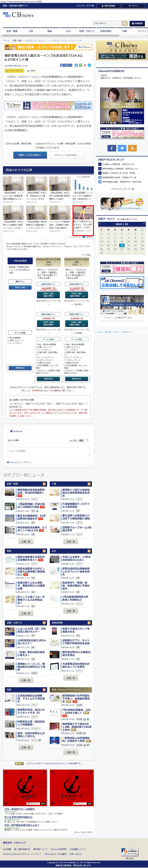148x868 pixels.
Task: Go to next month in calendar
Action: [x=144, y=224]
